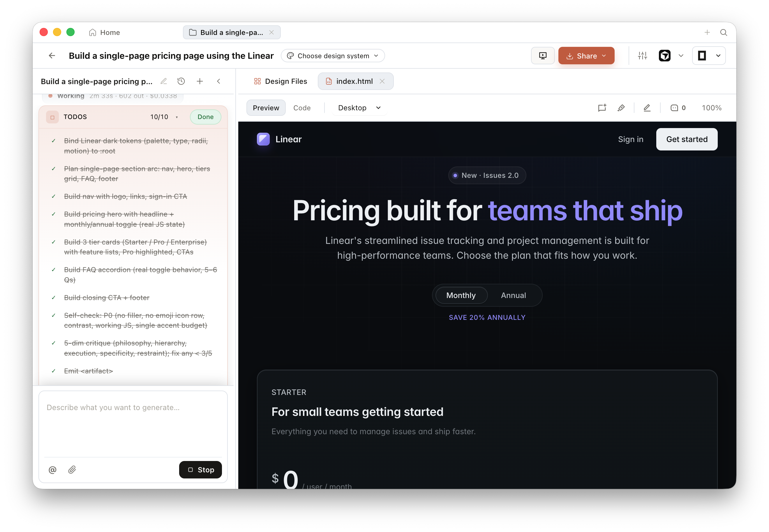Click 'For small teams getting started' heading
Screen dimensions: 769x532
point(357,412)
